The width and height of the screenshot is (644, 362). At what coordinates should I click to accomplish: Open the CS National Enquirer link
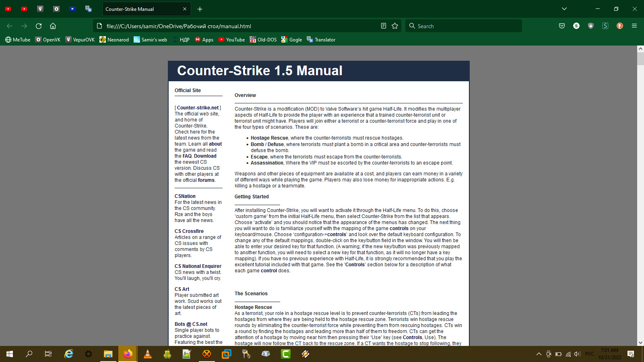point(198,266)
